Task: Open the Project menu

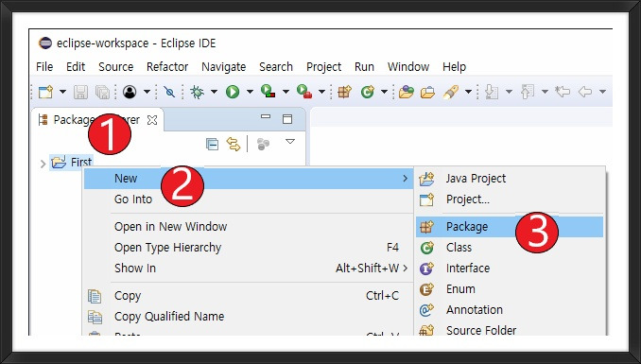Action: 323,67
